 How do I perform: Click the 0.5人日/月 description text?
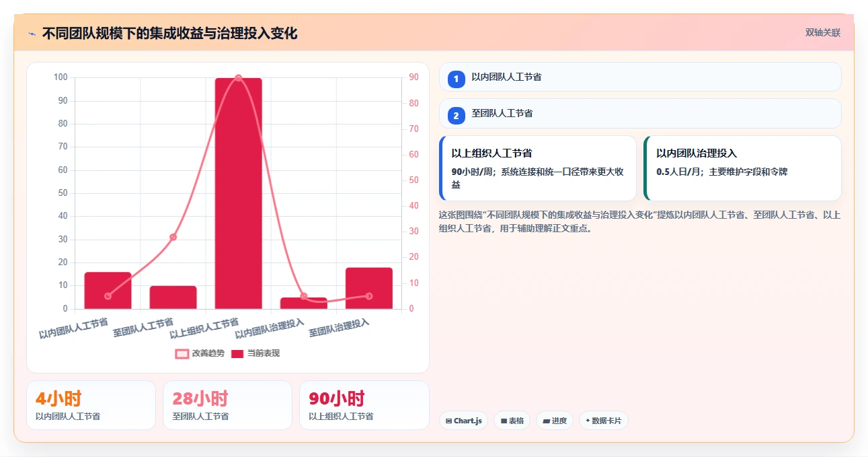pyautogui.click(x=721, y=172)
